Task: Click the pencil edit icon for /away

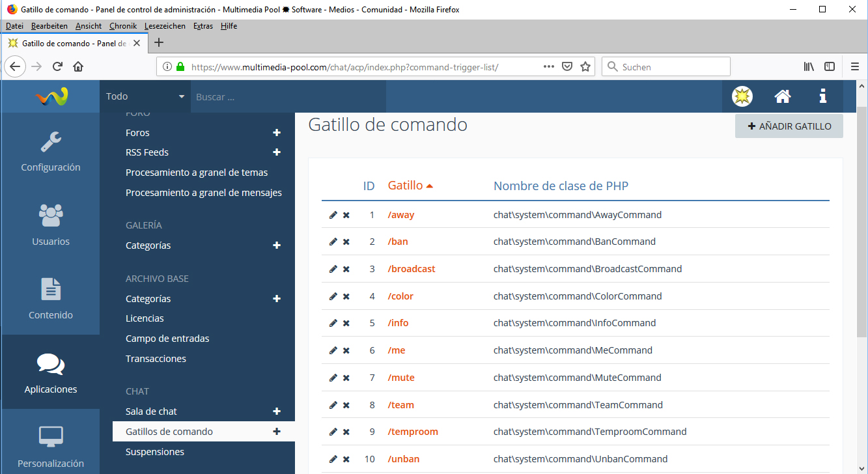Action: pyautogui.click(x=333, y=215)
